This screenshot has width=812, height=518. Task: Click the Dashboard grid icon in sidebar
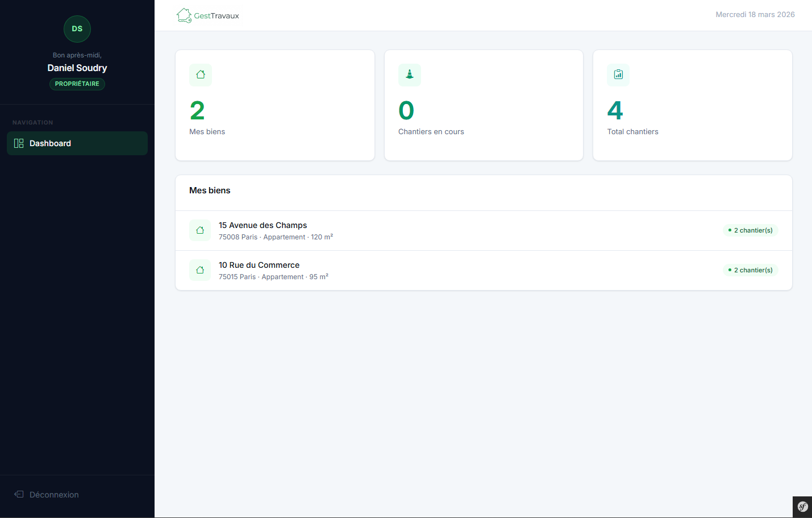[19, 143]
